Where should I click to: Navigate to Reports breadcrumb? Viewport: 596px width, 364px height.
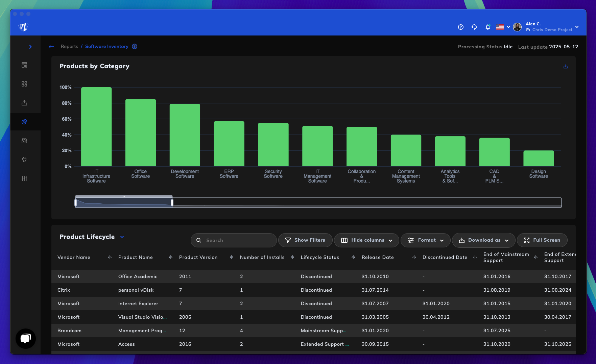click(69, 47)
